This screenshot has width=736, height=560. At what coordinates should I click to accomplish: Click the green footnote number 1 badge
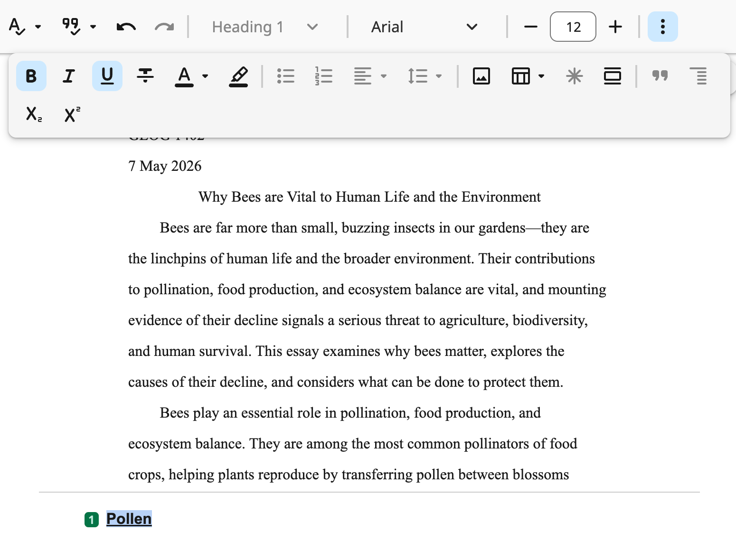(92, 520)
